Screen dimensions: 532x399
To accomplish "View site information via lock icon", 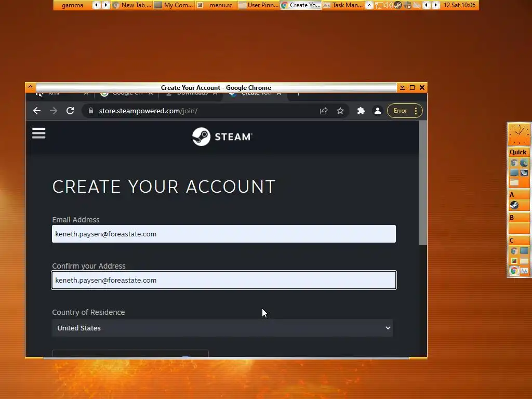I will (x=90, y=111).
